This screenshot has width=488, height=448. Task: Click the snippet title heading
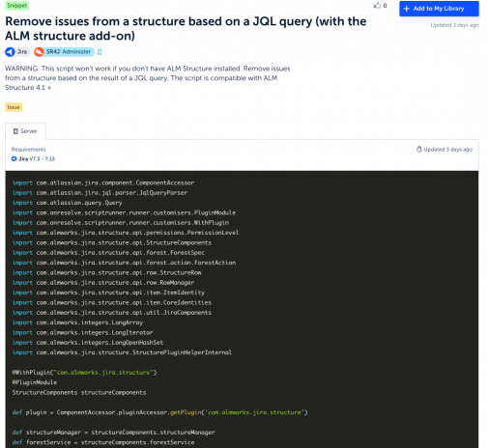186,28
